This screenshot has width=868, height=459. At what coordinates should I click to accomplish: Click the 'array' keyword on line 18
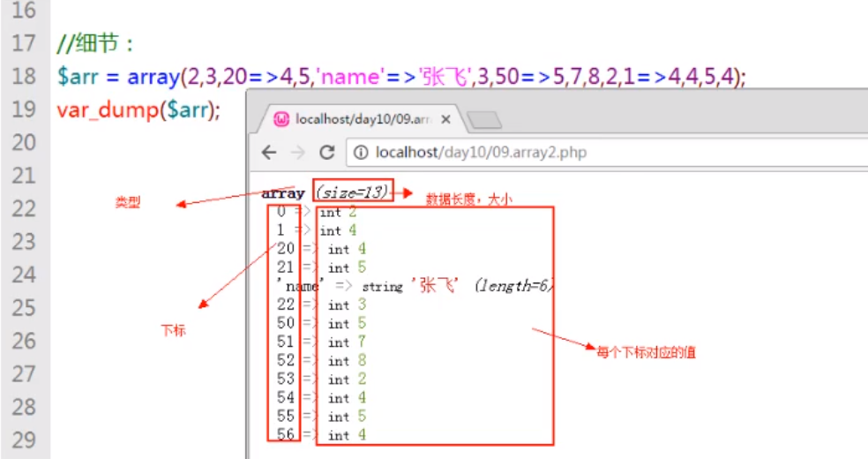[153, 77]
